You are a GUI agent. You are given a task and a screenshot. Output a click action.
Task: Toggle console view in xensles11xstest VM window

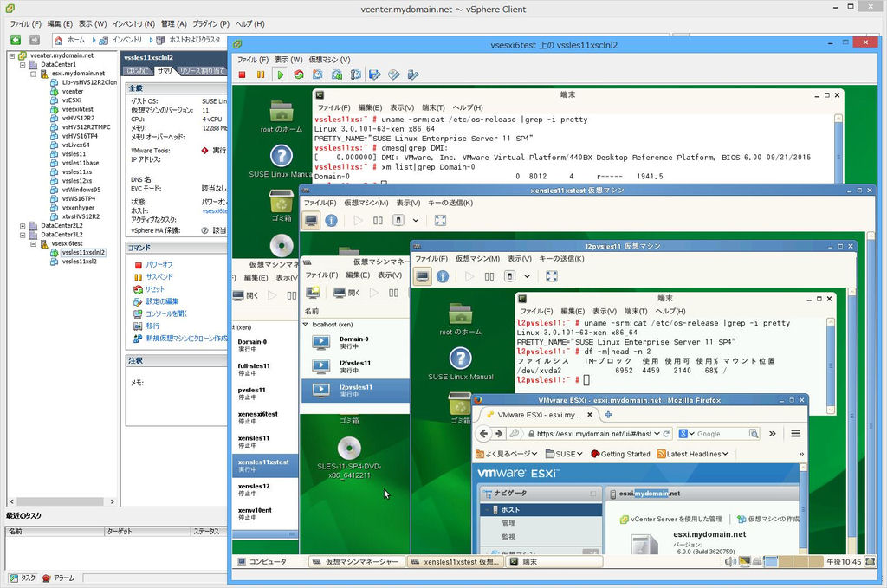[311, 221]
